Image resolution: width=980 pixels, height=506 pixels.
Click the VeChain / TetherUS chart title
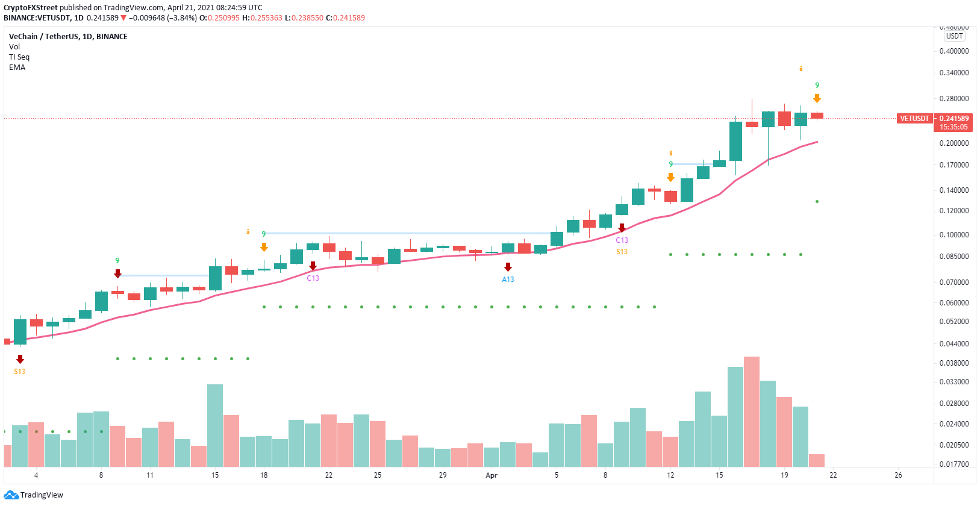[68, 37]
